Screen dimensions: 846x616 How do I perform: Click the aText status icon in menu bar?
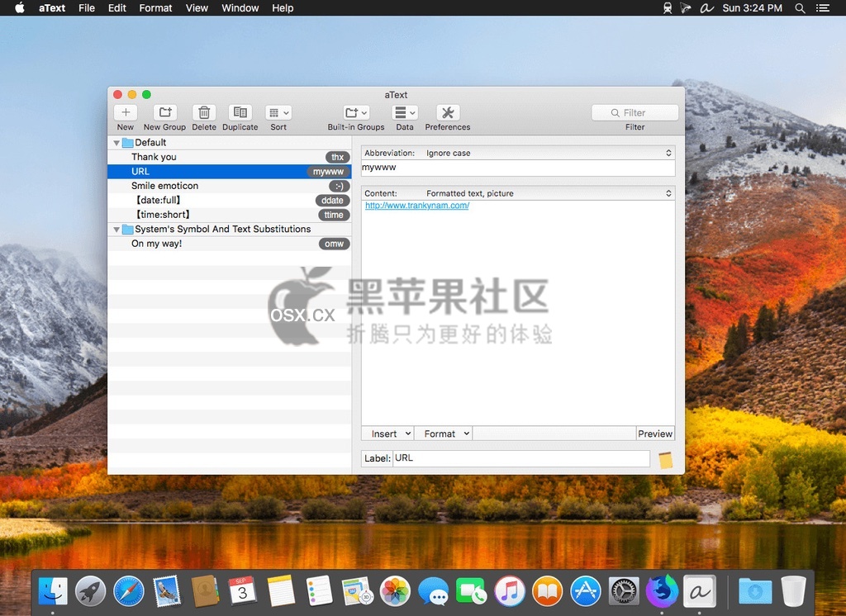(707, 8)
